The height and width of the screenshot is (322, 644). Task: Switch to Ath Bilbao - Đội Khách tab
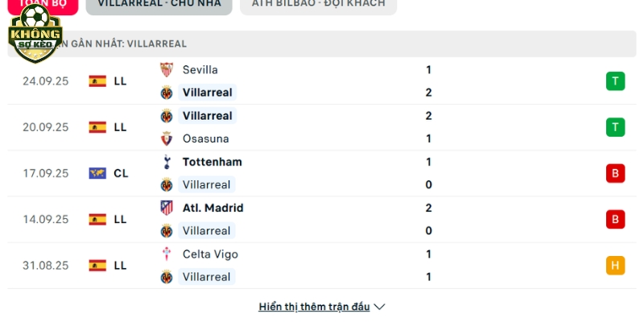318,6
